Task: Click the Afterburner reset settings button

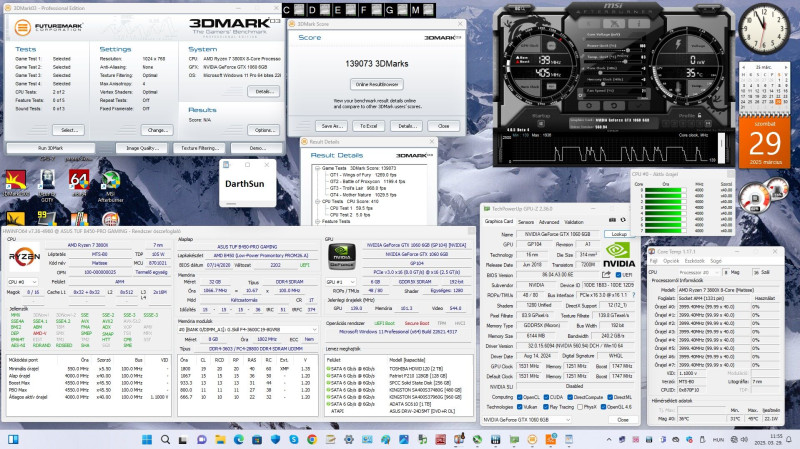Action: [x=614, y=105]
